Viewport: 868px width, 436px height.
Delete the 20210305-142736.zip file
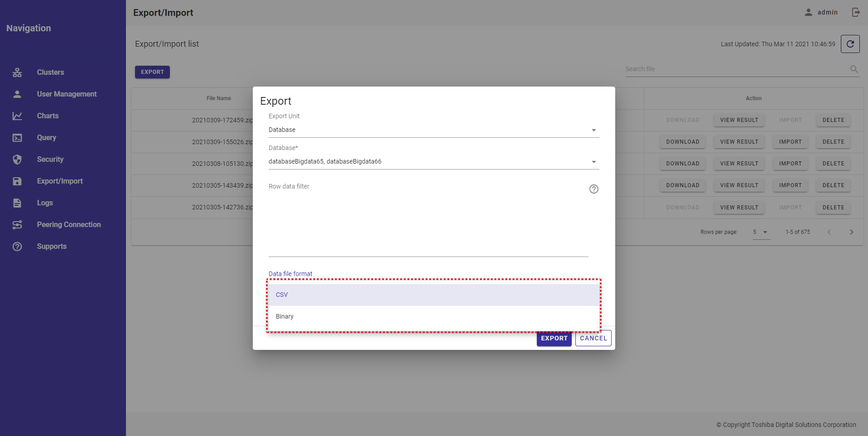click(x=833, y=208)
